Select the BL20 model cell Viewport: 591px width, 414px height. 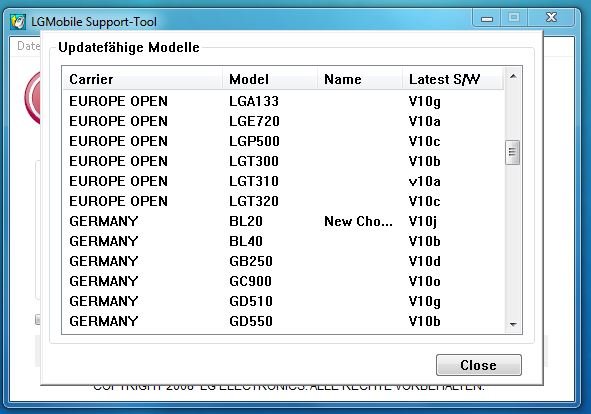(246, 221)
